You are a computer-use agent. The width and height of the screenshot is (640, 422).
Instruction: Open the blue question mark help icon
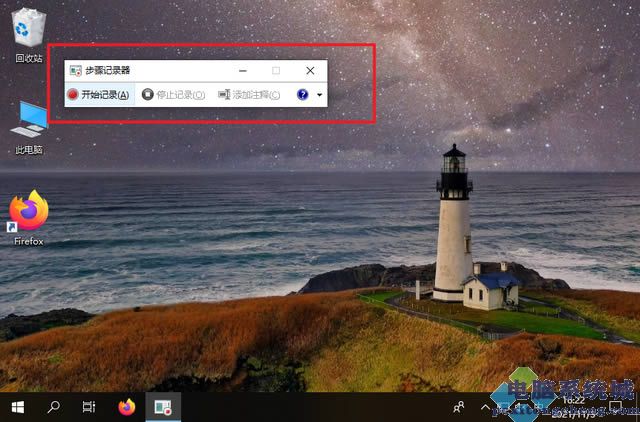coord(302,95)
